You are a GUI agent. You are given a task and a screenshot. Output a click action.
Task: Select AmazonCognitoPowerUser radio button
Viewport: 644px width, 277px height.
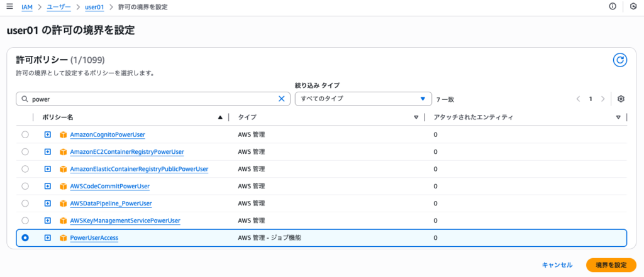point(25,134)
